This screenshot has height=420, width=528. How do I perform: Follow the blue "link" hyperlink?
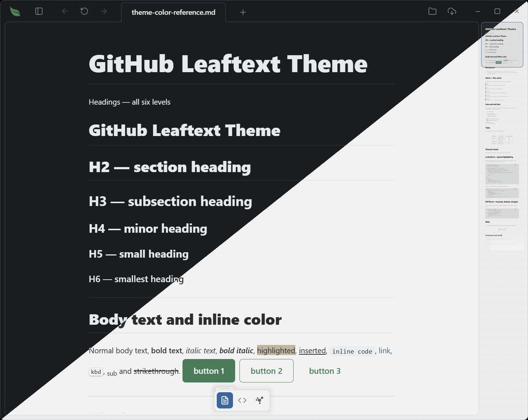(384, 351)
